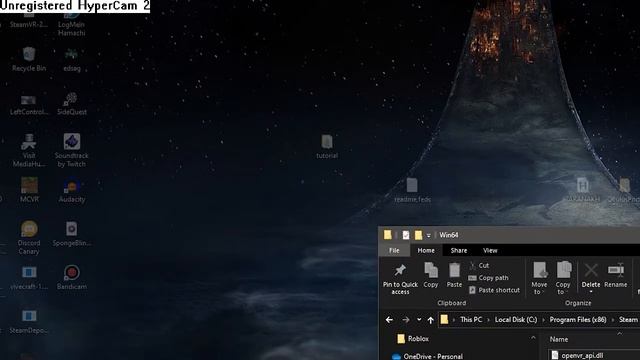Click the navigation pane scroll-up arrow
The height and width of the screenshot is (360, 640).
pyautogui.click(x=533, y=338)
